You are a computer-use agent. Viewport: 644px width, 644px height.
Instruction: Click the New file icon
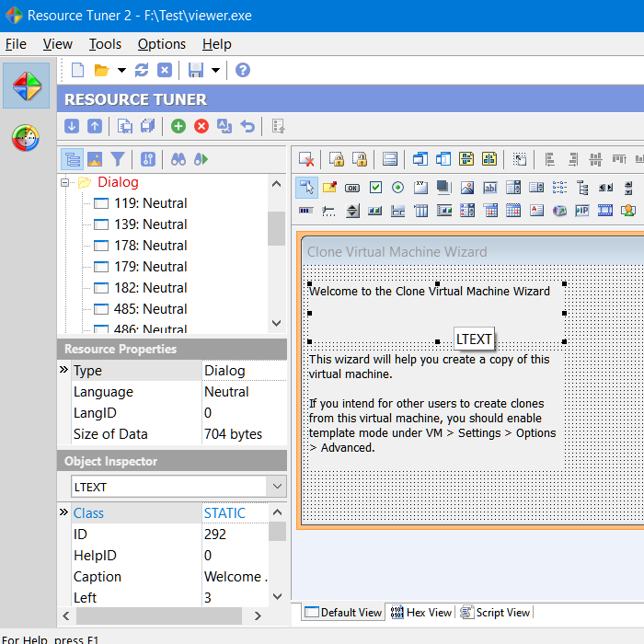click(77, 70)
